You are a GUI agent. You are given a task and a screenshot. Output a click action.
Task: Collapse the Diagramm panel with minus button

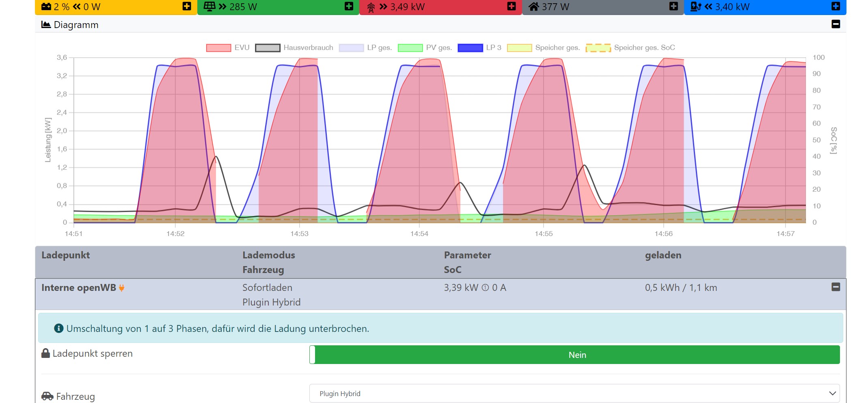(836, 24)
